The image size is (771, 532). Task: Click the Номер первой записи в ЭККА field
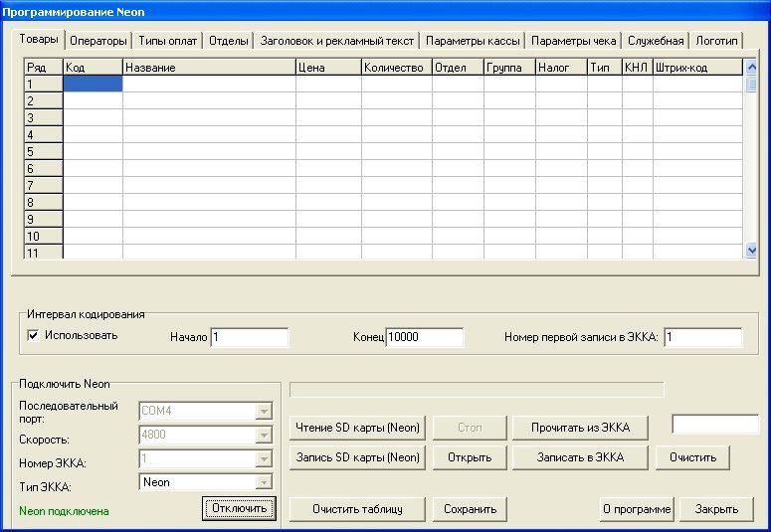pyautogui.click(x=702, y=337)
